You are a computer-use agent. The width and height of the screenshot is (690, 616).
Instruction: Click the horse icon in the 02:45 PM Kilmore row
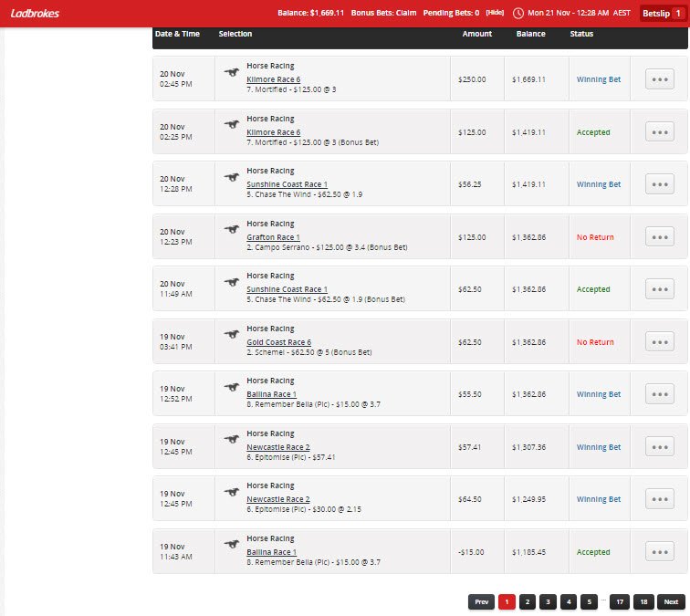pyautogui.click(x=232, y=72)
